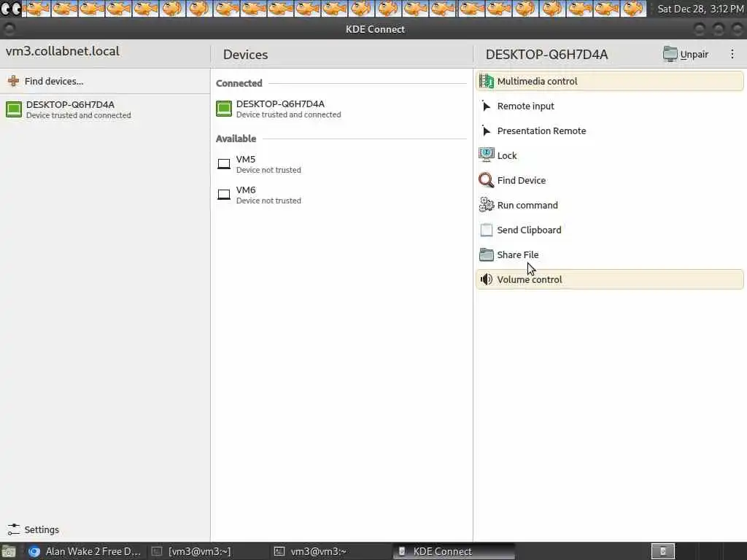
Task: Open Presentation Remote
Action: pos(609,131)
